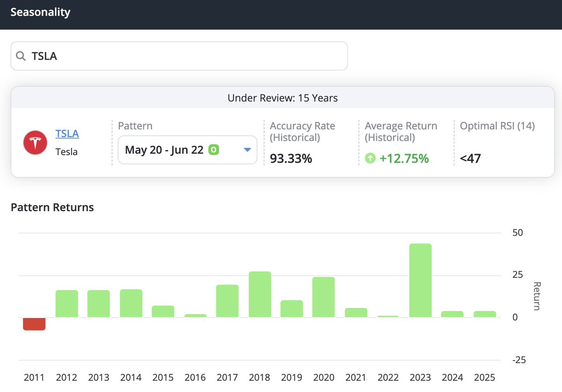Click the Optimal RSI (14) label
Image resolution: width=562 pixels, height=392 pixels.
pyautogui.click(x=497, y=126)
